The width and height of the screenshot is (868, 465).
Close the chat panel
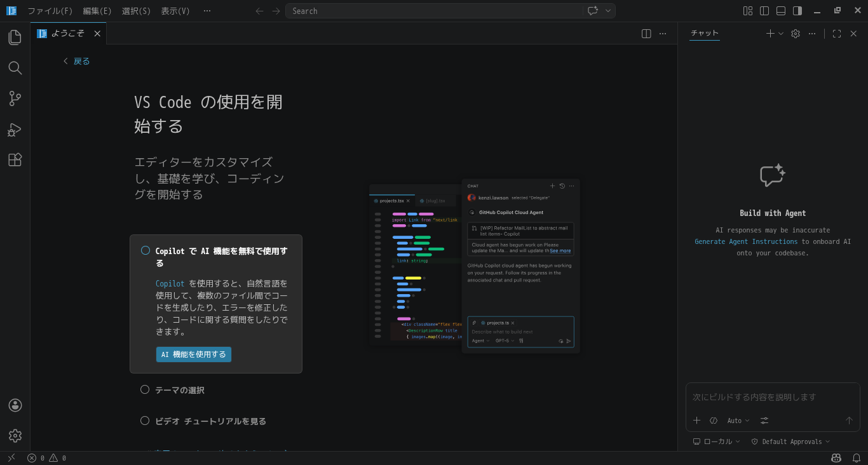[853, 34]
